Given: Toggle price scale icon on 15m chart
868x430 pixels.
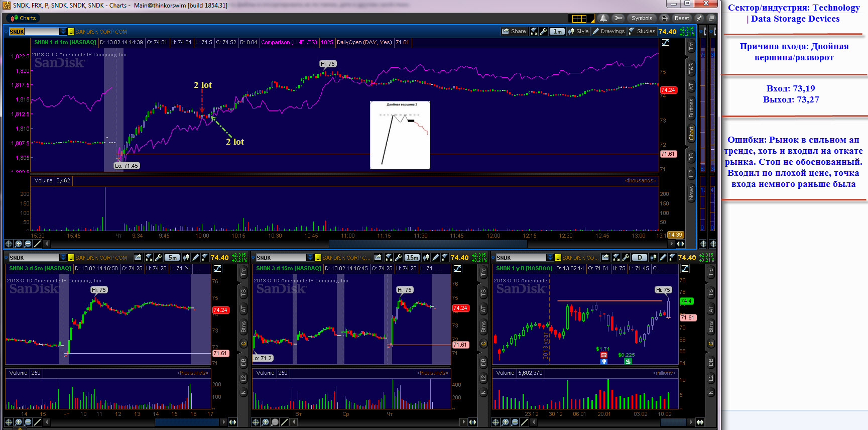Looking at the screenshot, I should [x=457, y=269].
